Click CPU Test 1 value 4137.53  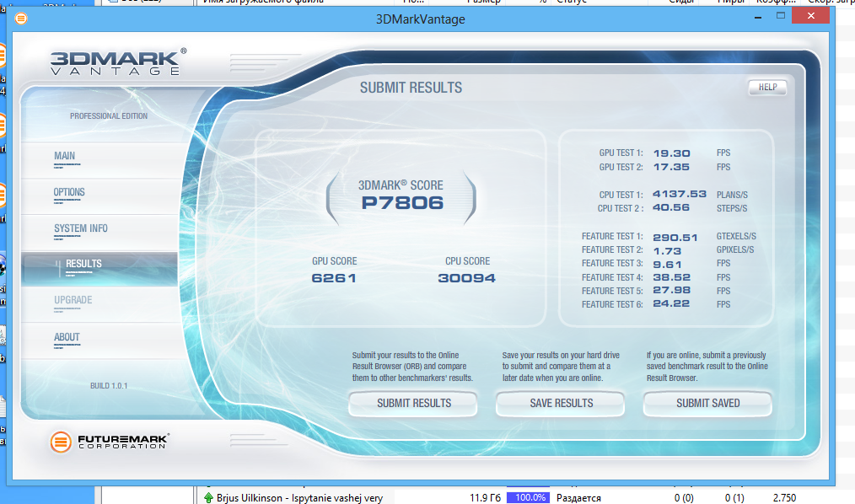(680, 194)
